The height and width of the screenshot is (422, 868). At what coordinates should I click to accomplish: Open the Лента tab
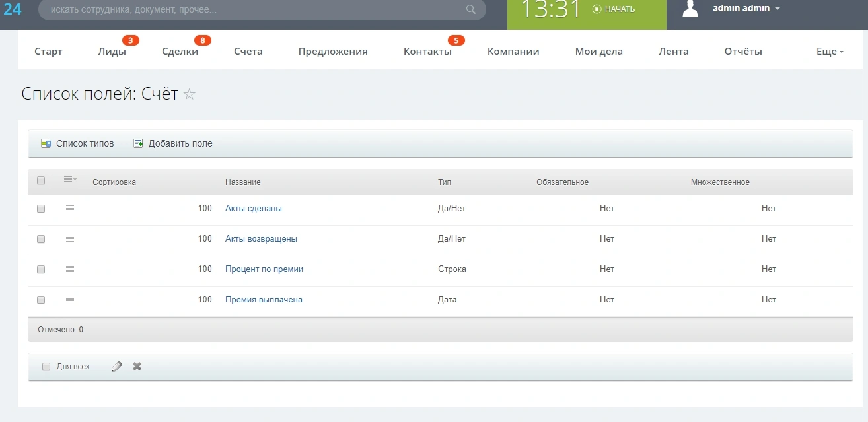click(x=673, y=52)
